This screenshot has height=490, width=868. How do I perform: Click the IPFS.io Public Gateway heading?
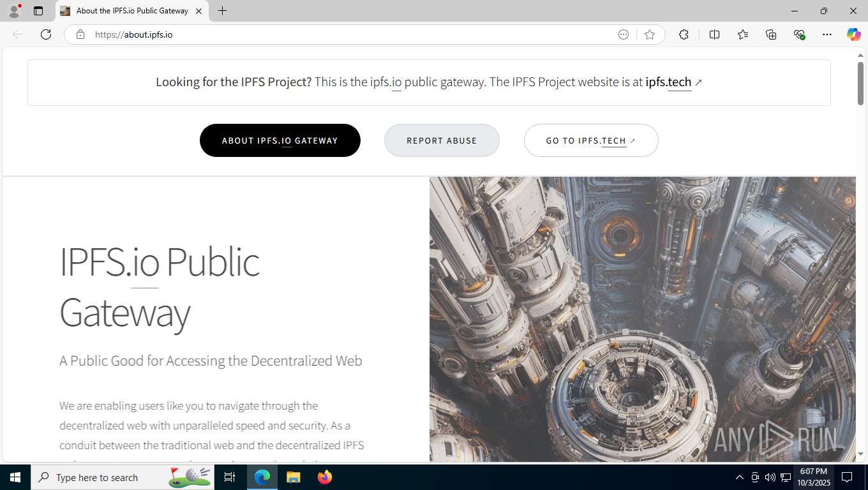pos(159,286)
